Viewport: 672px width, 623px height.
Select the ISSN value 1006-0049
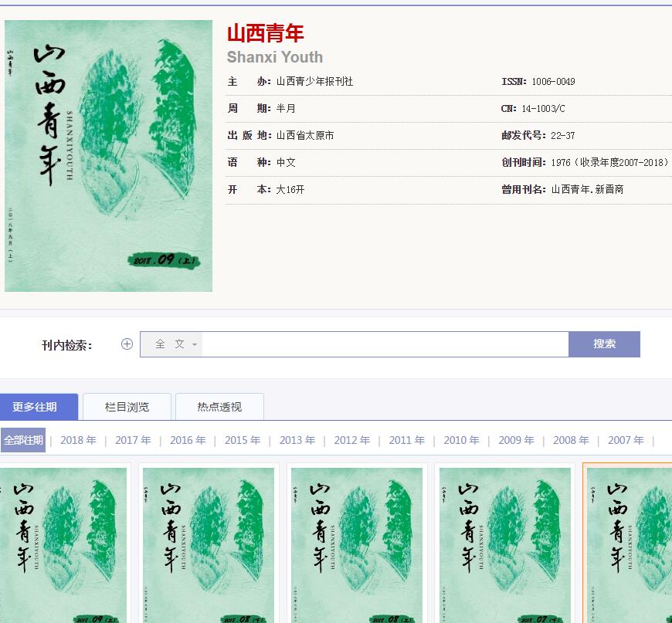pyautogui.click(x=553, y=81)
